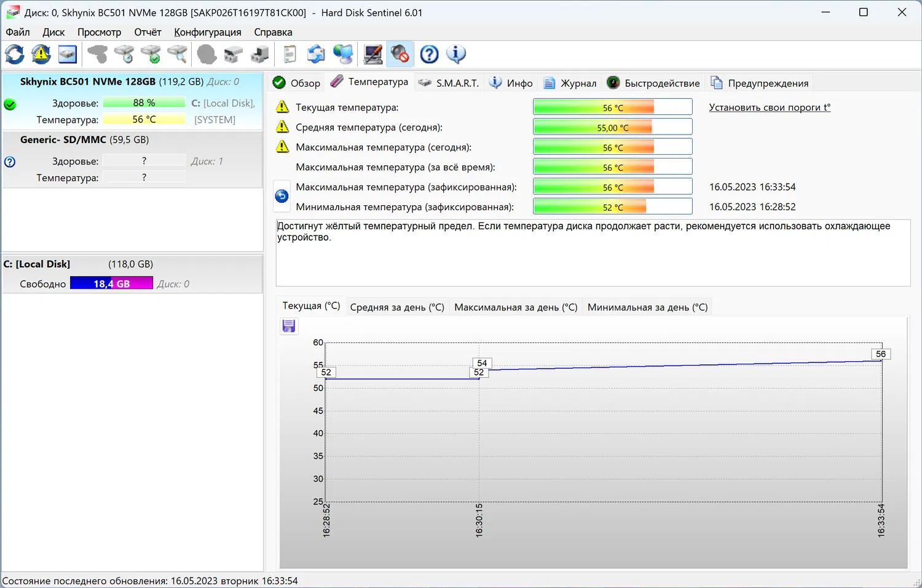
Task: Click the blue info speech bubble icon
Action: click(x=456, y=55)
